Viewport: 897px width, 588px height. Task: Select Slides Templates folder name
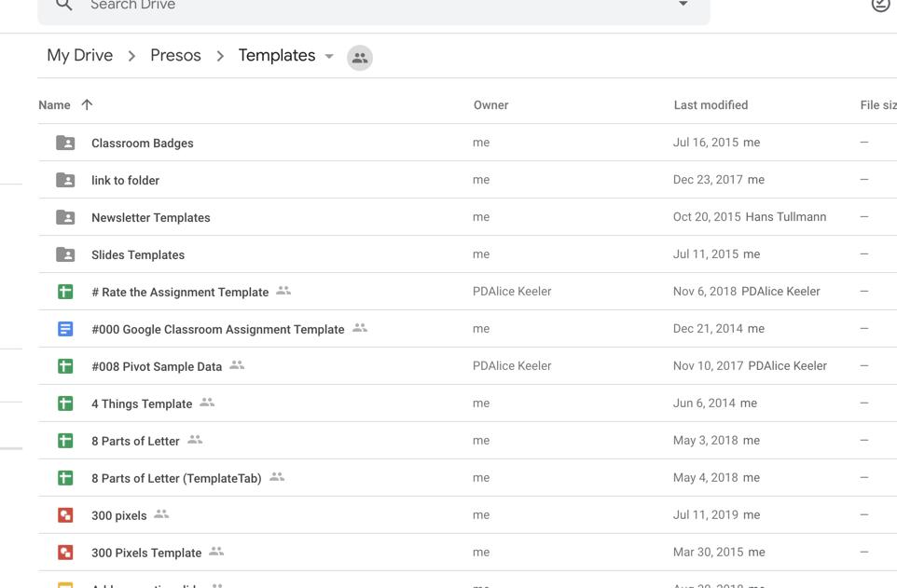coord(138,254)
